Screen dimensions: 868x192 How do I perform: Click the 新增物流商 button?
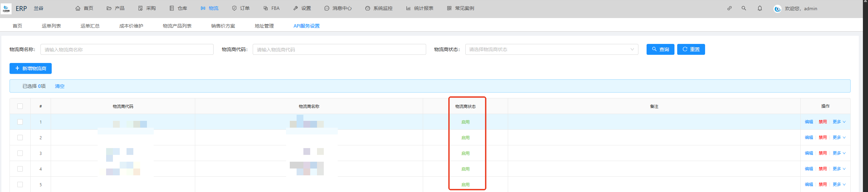(x=31, y=68)
